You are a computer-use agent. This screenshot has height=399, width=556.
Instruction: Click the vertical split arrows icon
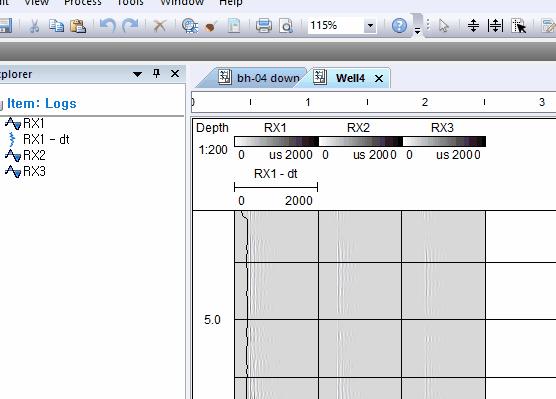(x=473, y=26)
